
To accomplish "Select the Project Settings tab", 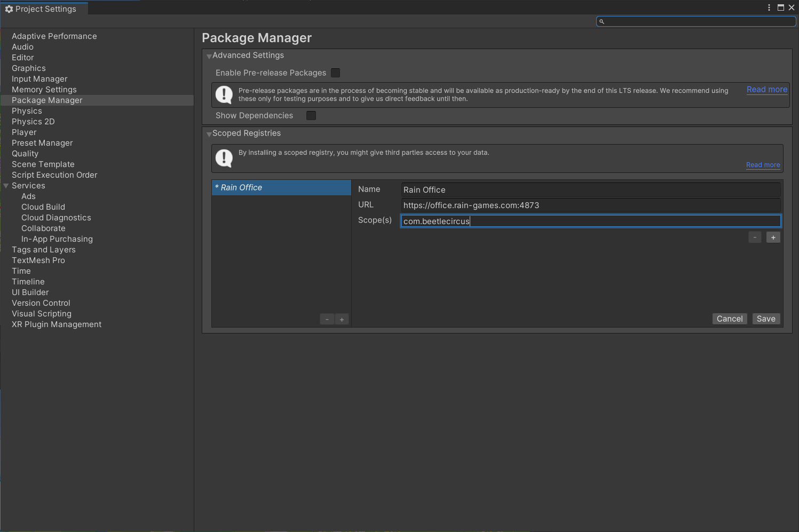I will pos(44,9).
